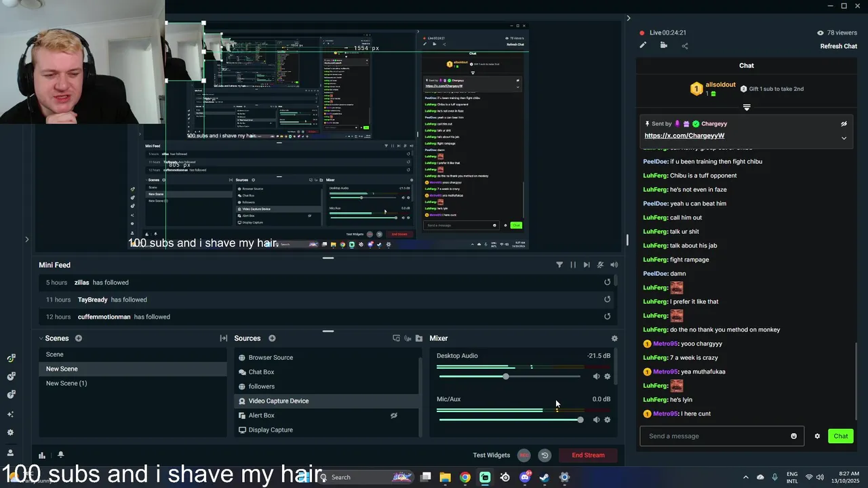The width and height of the screenshot is (868, 488).
Task: Add a new source with plus icon
Action: [x=272, y=338]
